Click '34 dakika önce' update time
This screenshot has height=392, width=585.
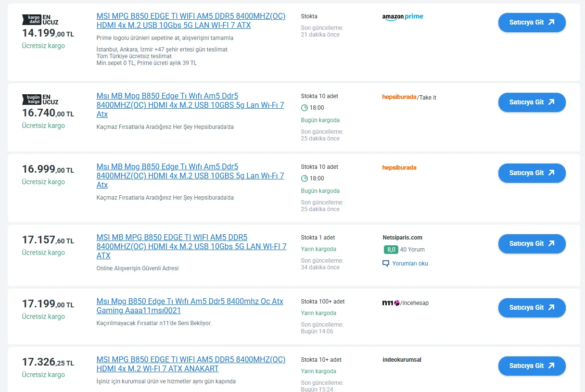[320, 267]
